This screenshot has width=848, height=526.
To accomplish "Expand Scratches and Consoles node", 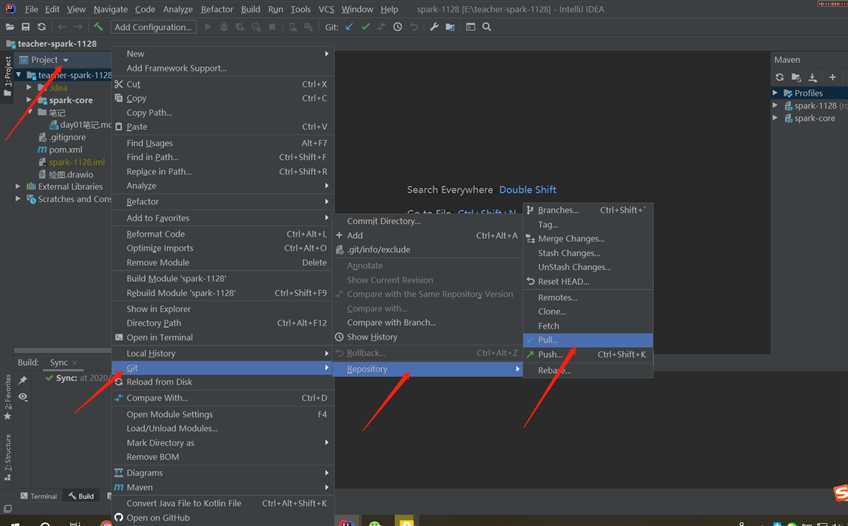I will 18,199.
